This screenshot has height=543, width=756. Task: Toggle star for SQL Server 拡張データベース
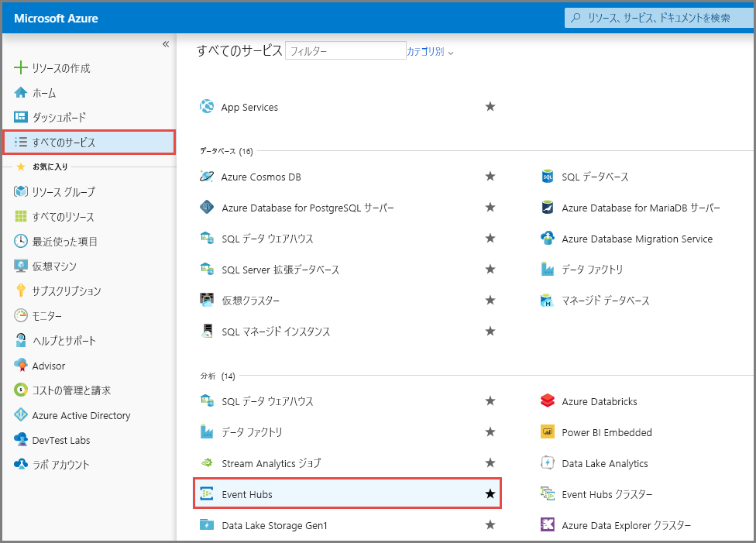[490, 269]
